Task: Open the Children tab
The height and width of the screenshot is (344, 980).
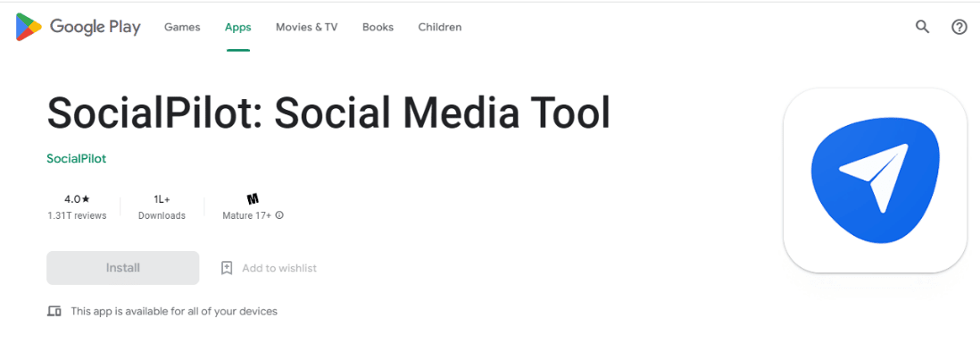Action: (440, 27)
